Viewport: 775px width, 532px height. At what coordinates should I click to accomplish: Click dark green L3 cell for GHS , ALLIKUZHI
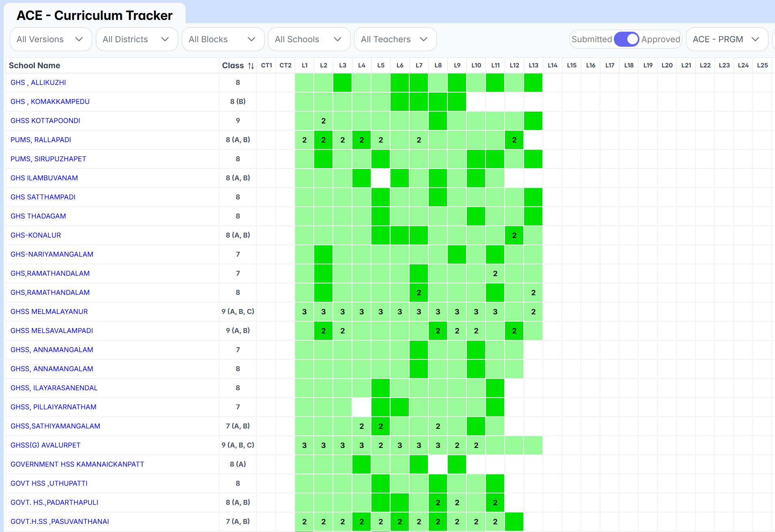pyautogui.click(x=343, y=83)
